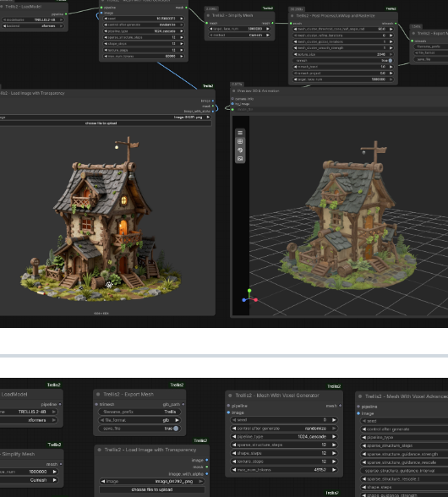Click the image output port of lower Load Image node
Viewport: 448px width, 497px height.
click(207, 460)
